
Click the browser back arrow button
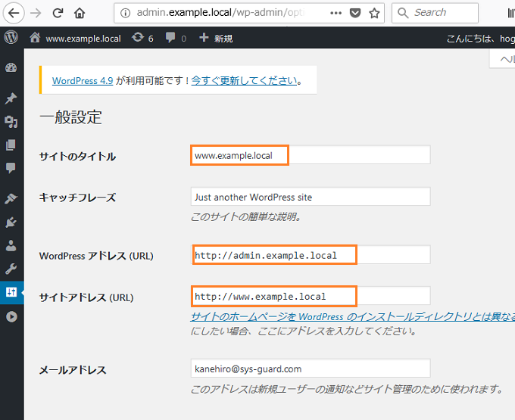coord(14,13)
